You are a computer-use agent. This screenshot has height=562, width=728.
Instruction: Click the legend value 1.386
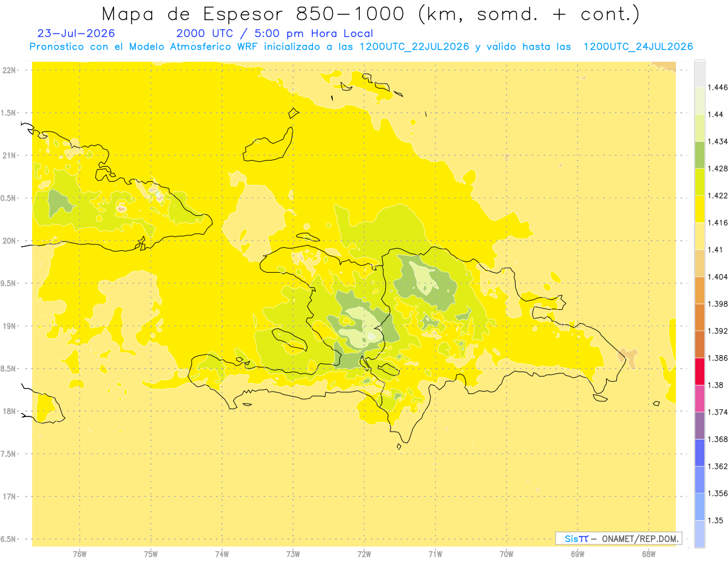(x=718, y=358)
